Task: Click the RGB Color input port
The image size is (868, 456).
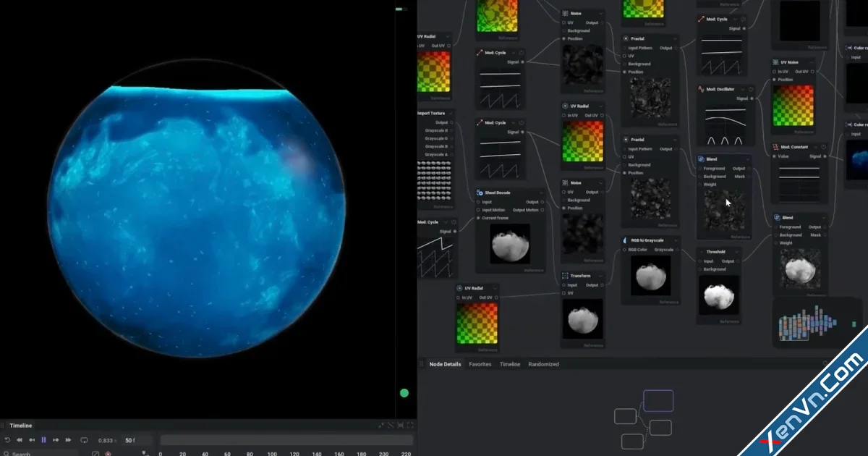Action: 624,250
